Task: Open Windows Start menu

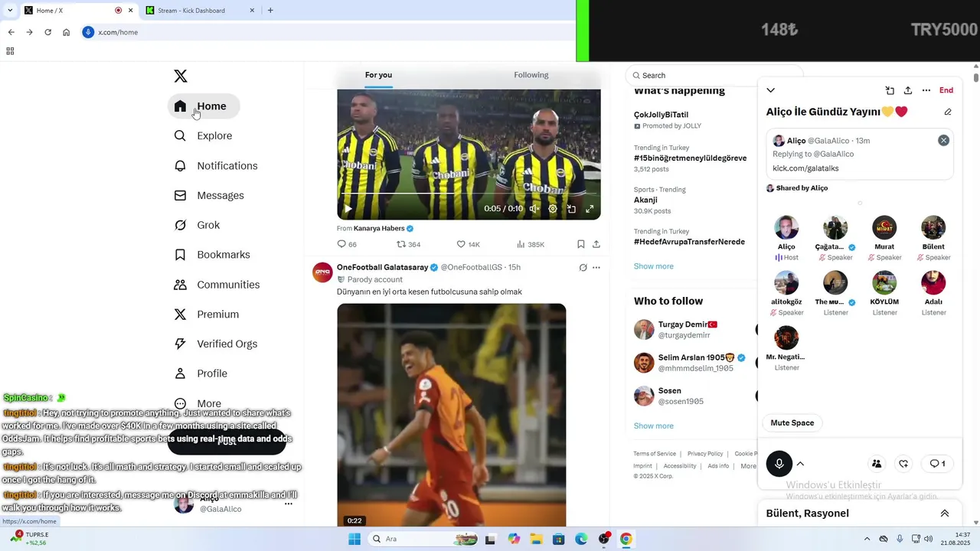Action: click(354, 539)
